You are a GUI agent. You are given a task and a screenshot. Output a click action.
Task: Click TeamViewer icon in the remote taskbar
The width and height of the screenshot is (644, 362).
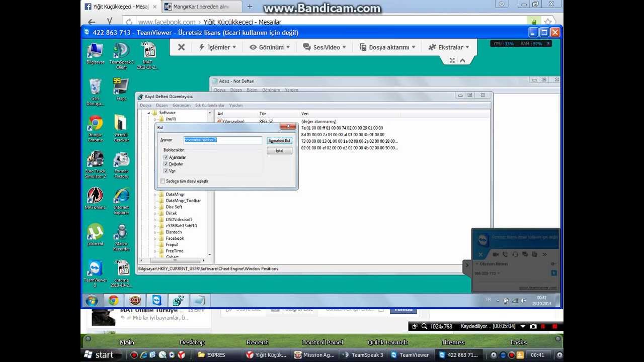click(x=157, y=301)
